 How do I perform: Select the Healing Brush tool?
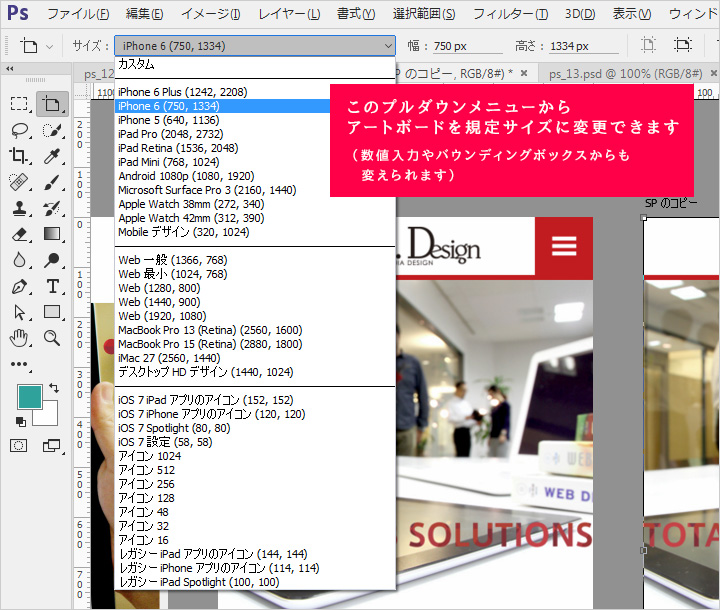pyautogui.click(x=19, y=182)
